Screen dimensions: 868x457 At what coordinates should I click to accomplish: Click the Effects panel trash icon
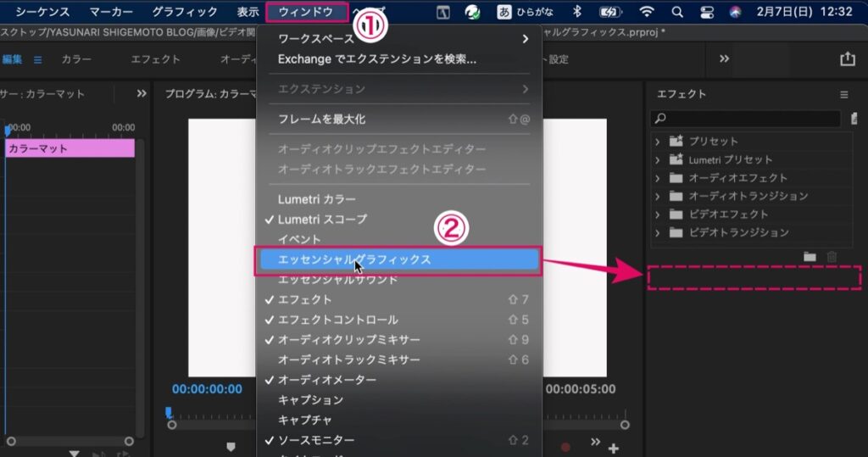pyautogui.click(x=832, y=256)
